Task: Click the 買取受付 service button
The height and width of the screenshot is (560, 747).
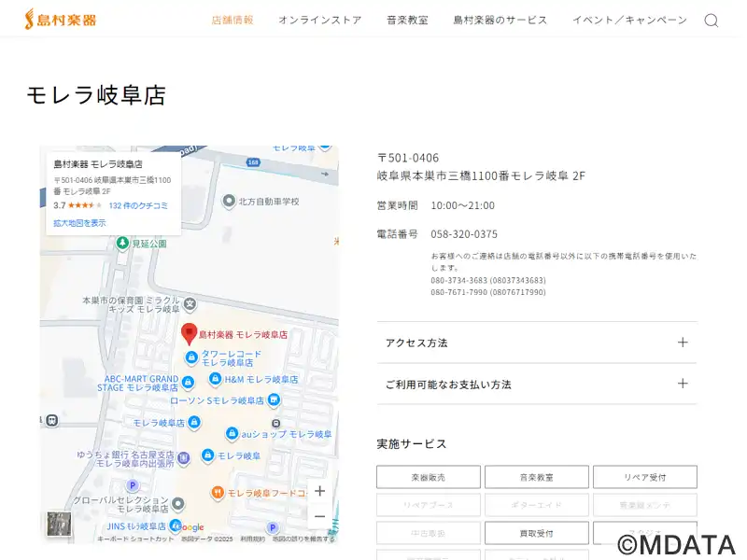Action: coord(536,533)
